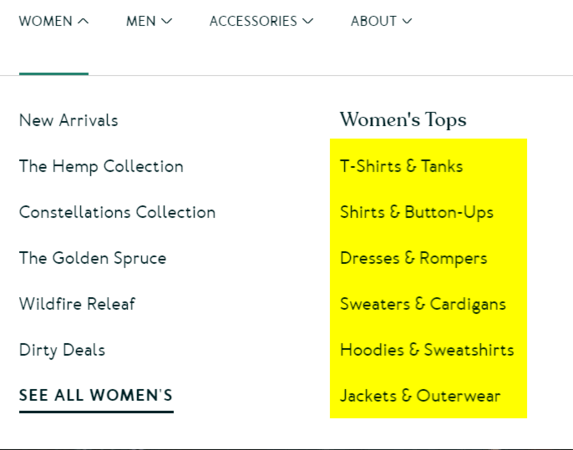
Task: Choose ACCESSORIES in the top navigation
Action: click(253, 21)
